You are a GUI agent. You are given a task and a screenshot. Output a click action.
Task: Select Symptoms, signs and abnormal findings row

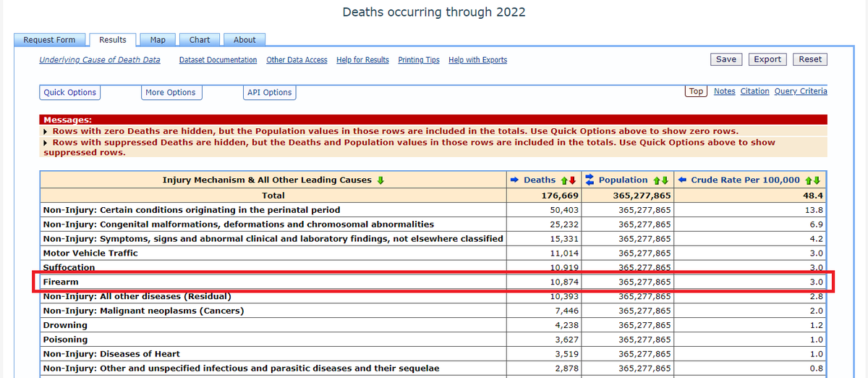click(x=273, y=239)
